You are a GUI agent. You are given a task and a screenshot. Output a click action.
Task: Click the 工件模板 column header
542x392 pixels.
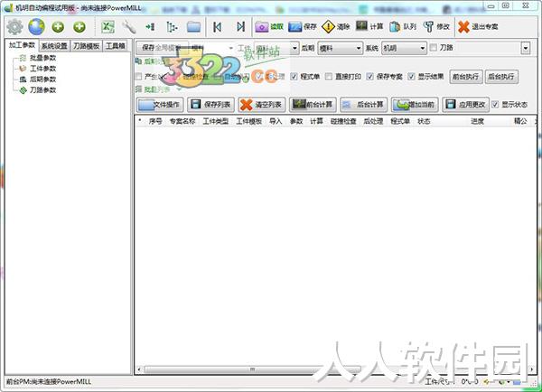(249, 121)
